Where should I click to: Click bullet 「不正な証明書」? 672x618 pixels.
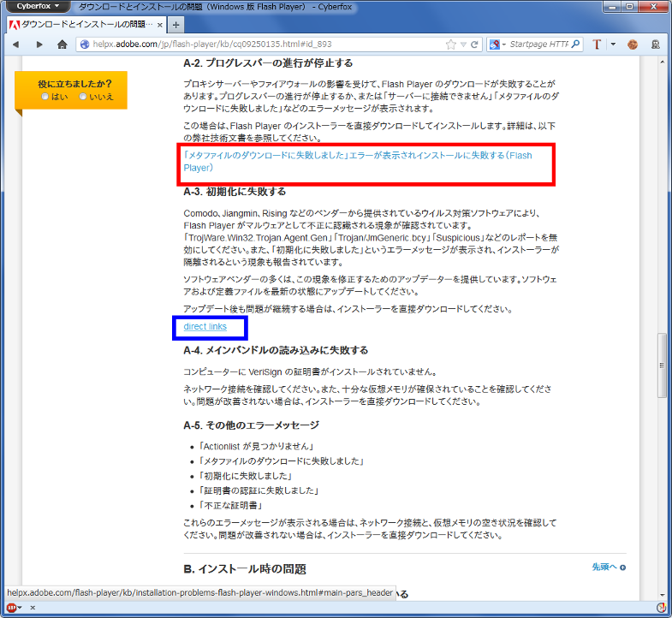click(x=231, y=506)
